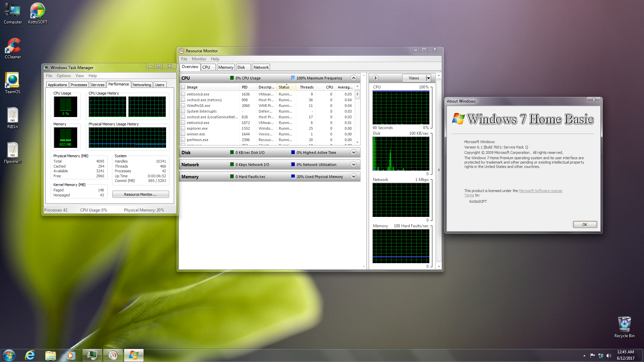Click OK in About Windows
This screenshot has width=644, height=362.
(585, 225)
